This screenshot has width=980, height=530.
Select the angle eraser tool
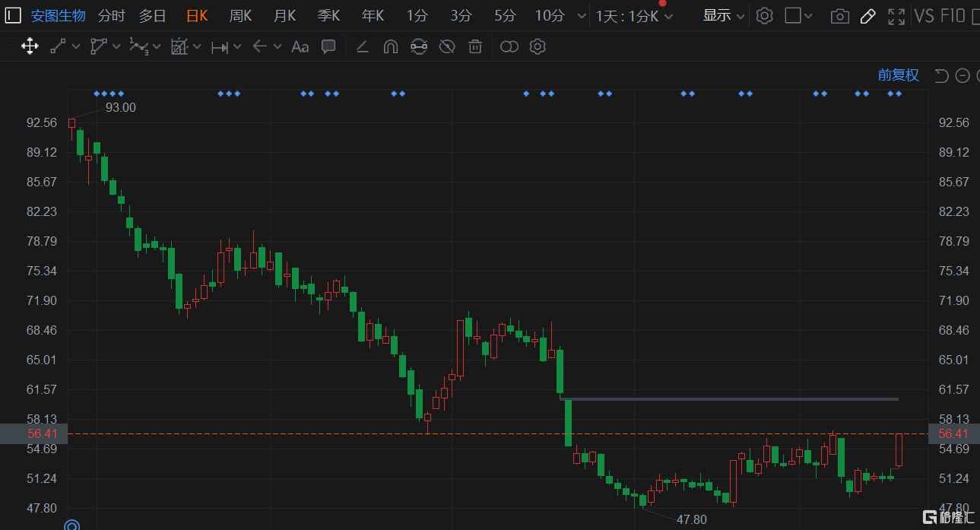tap(363, 47)
